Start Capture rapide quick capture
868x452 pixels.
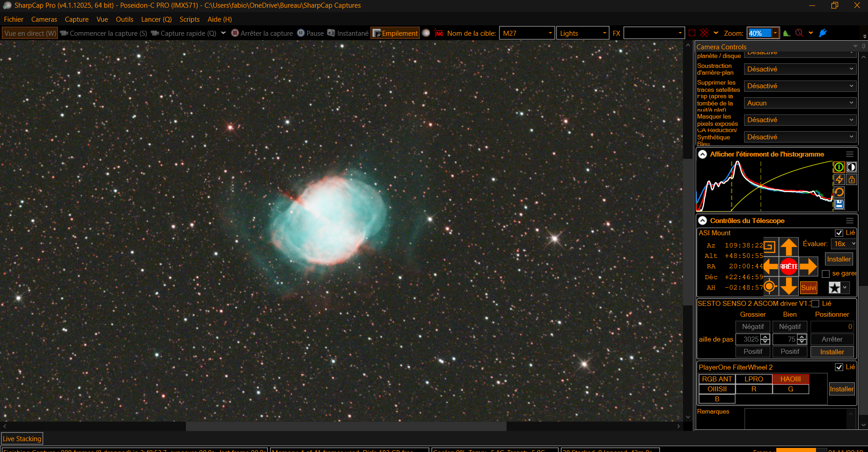[x=183, y=33]
